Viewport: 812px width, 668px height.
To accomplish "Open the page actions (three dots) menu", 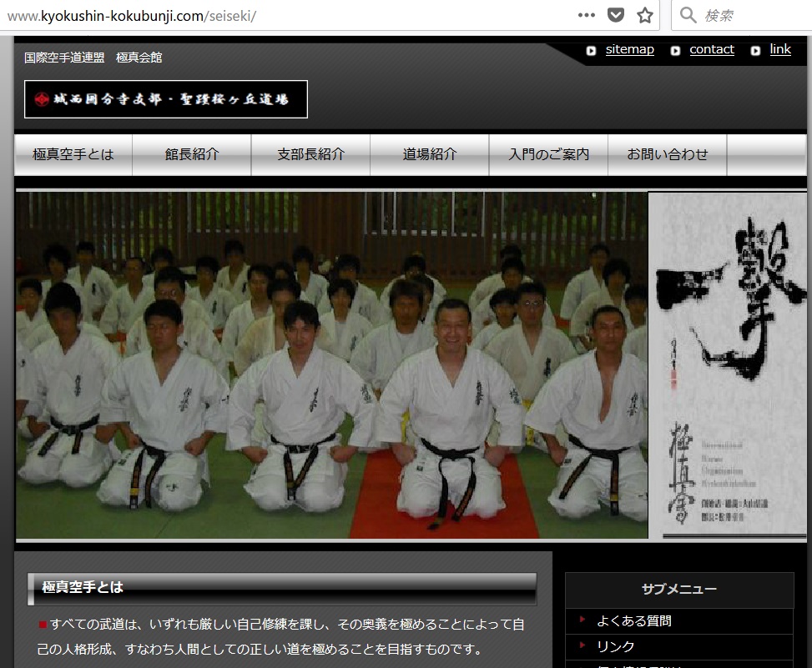I will pyautogui.click(x=586, y=15).
